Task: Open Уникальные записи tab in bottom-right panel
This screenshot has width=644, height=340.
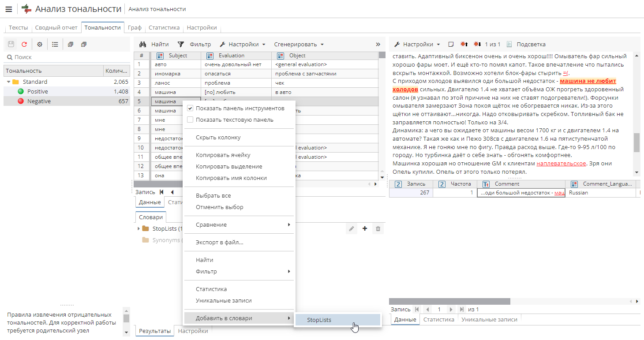Action: pyautogui.click(x=489, y=319)
